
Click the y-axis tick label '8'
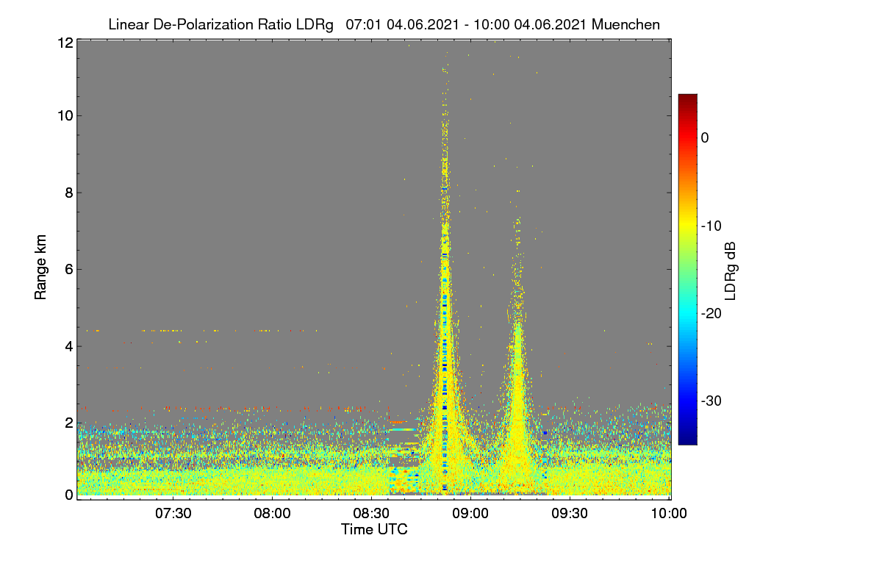[68, 193]
